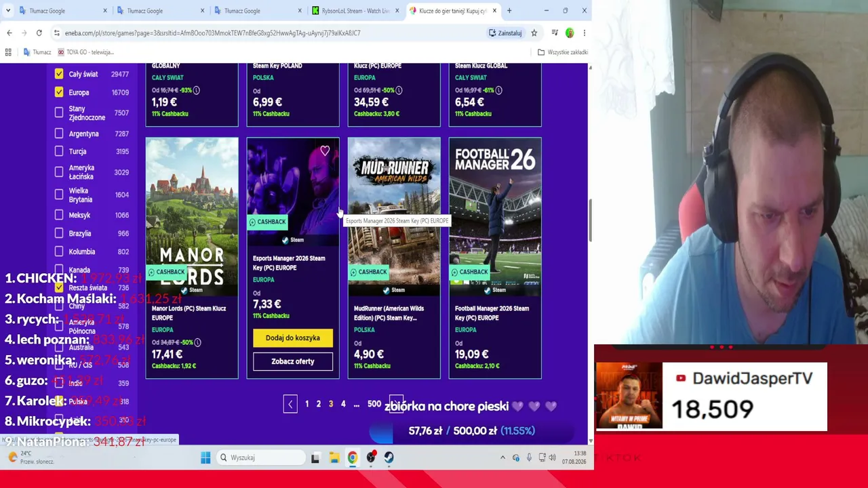The width and height of the screenshot is (868, 488).
Task: Open Windows Start menu
Action: point(205,457)
